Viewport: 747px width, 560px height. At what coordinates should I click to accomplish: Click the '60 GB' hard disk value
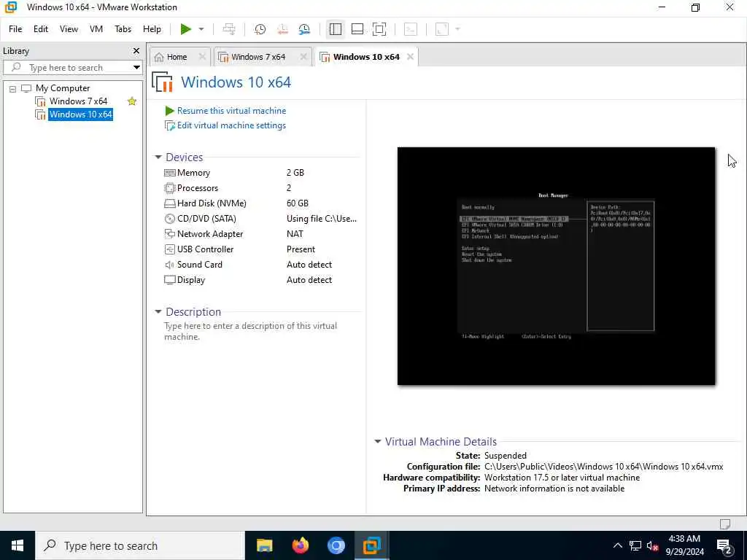point(298,203)
